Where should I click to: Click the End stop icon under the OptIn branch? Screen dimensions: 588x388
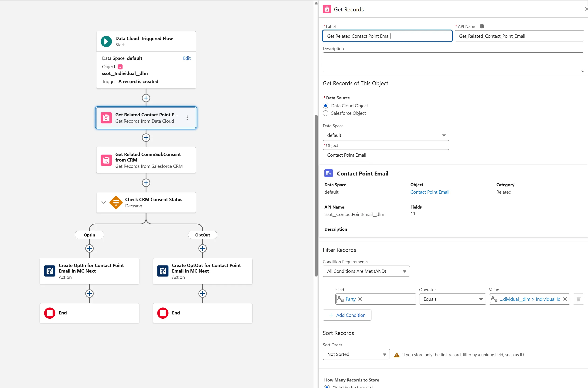(x=50, y=313)
